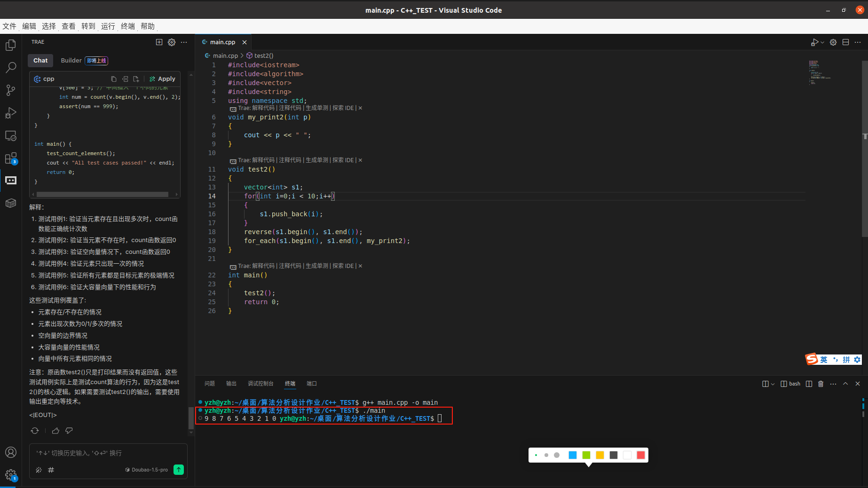Focus the chat message input box
Viewport: 868px width, 488px height.
click(108, 453)
